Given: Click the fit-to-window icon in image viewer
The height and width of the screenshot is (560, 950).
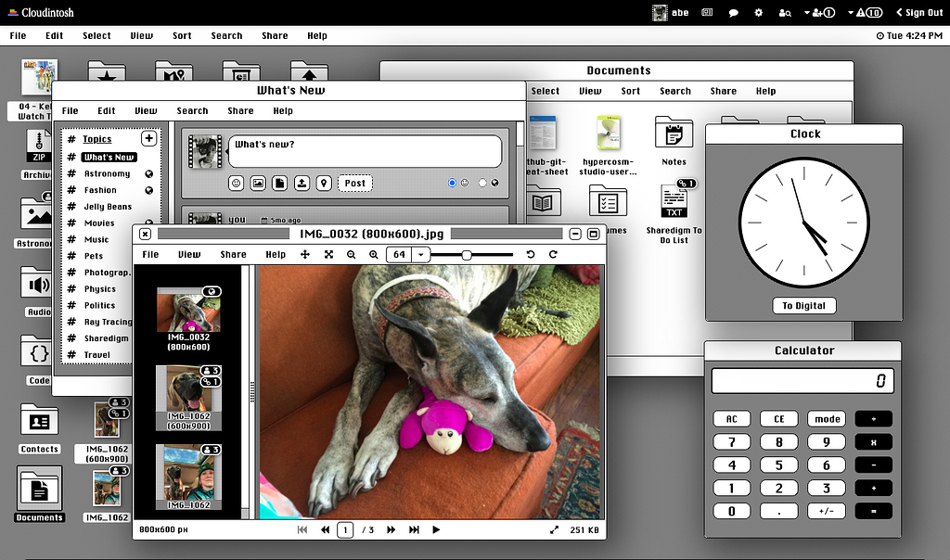Looking at the screenshot, I should 328,255.
